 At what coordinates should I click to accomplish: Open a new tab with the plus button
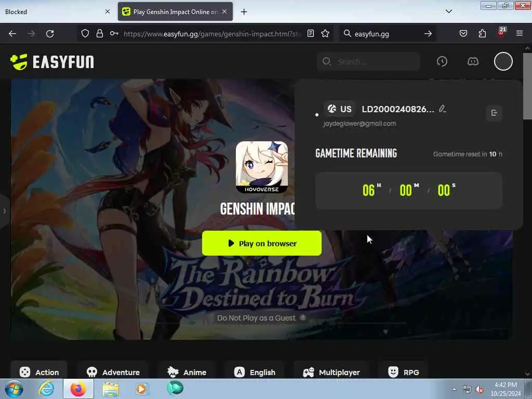click(x=244, y=12)
